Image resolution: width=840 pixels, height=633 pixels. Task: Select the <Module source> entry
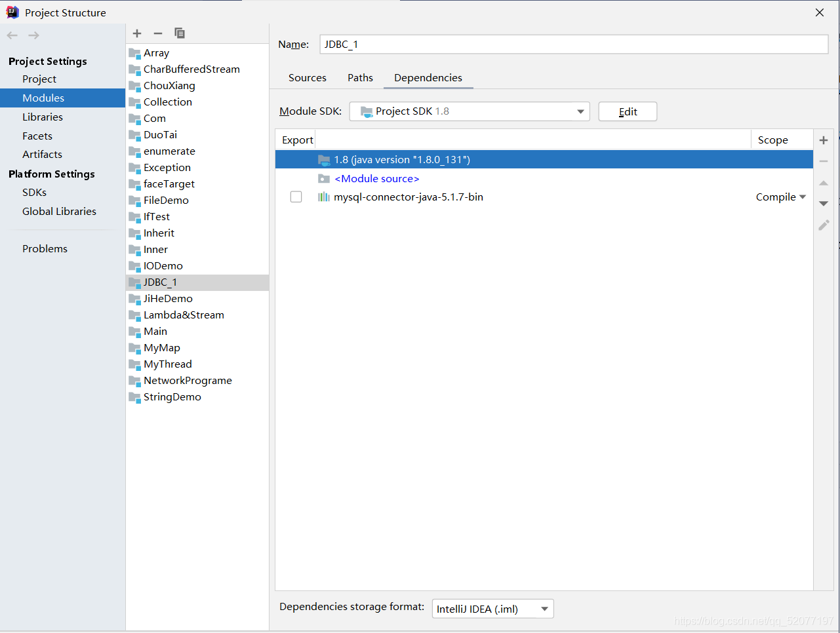click(376, 179)
